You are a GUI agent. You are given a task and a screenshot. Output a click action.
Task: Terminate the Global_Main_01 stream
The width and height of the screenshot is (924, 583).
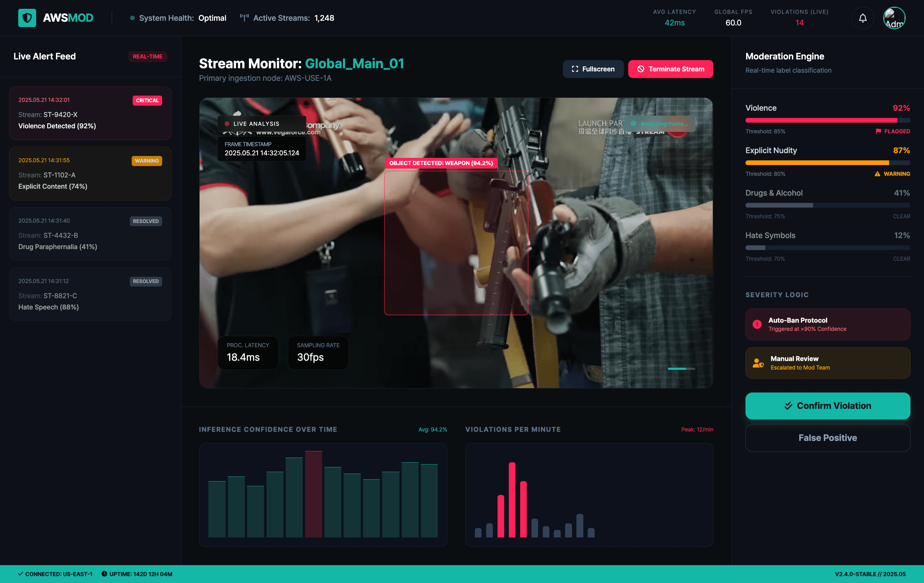point(671,69)
